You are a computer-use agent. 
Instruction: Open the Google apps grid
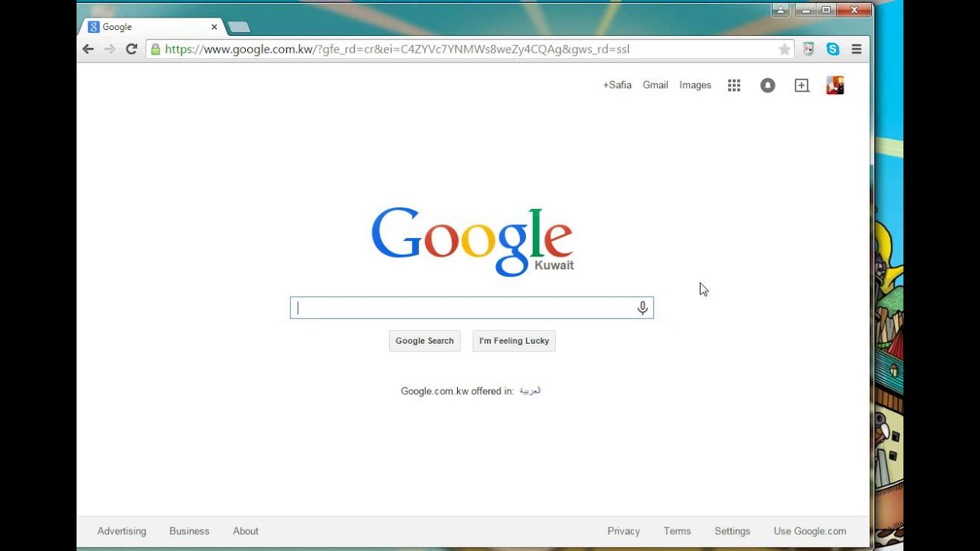(x=734, y=86)
